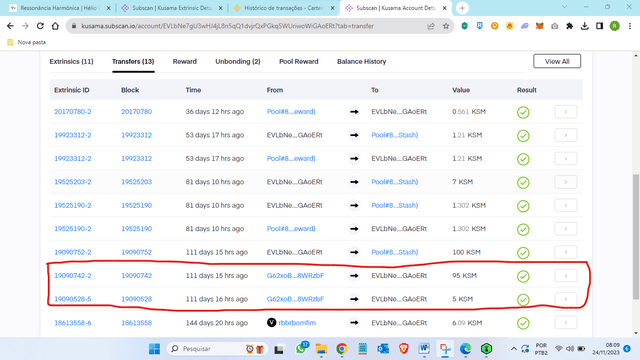This screenshot has width=640, height=360.
Task: Show the browser Downloads
Action: 584,26
